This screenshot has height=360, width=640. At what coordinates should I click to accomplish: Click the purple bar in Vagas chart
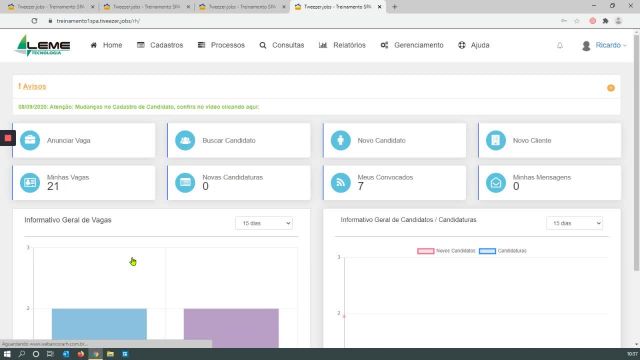[x=231, y=328]
